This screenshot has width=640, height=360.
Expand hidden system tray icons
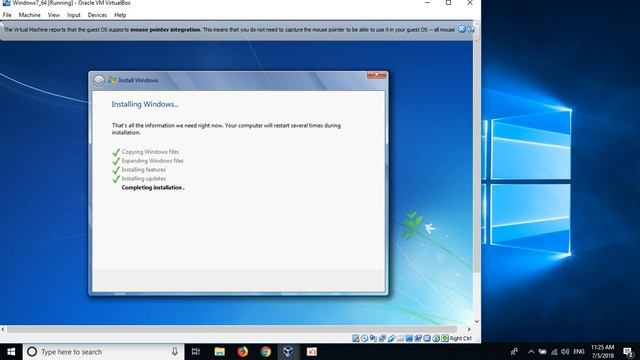click(531, 351)
